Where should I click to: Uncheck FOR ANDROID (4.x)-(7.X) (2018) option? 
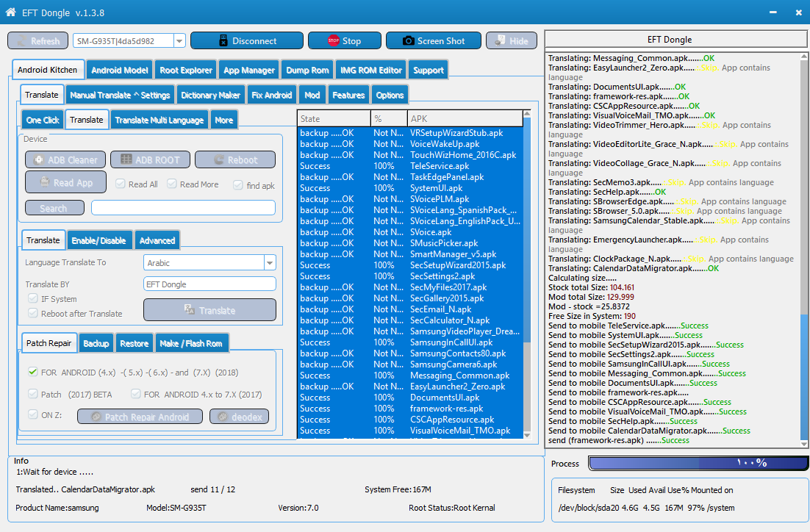33,372
